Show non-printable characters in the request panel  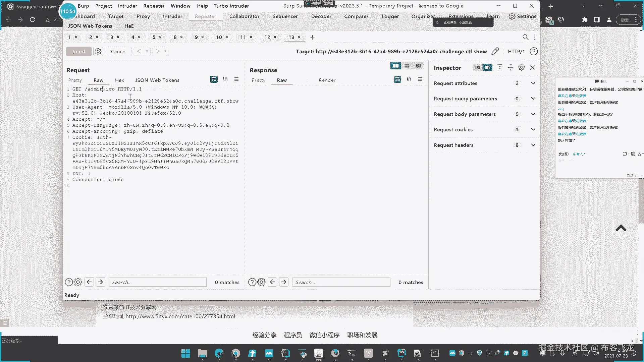tap(225, 79)
